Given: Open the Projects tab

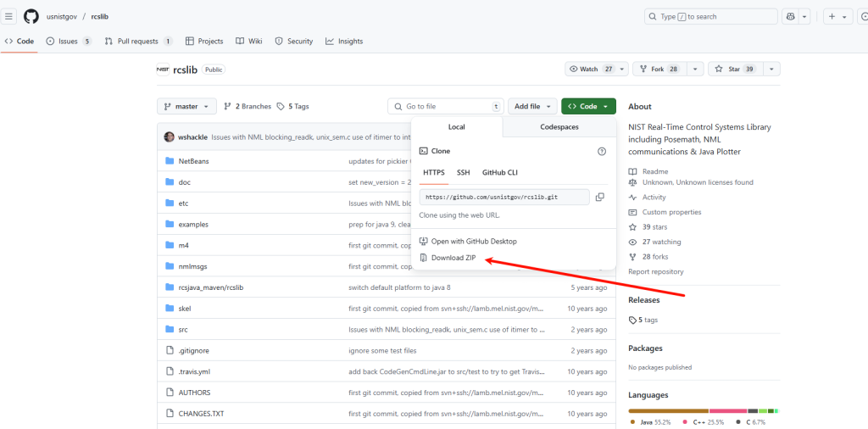Looking at the screenshot, I should tap(204, 41).
